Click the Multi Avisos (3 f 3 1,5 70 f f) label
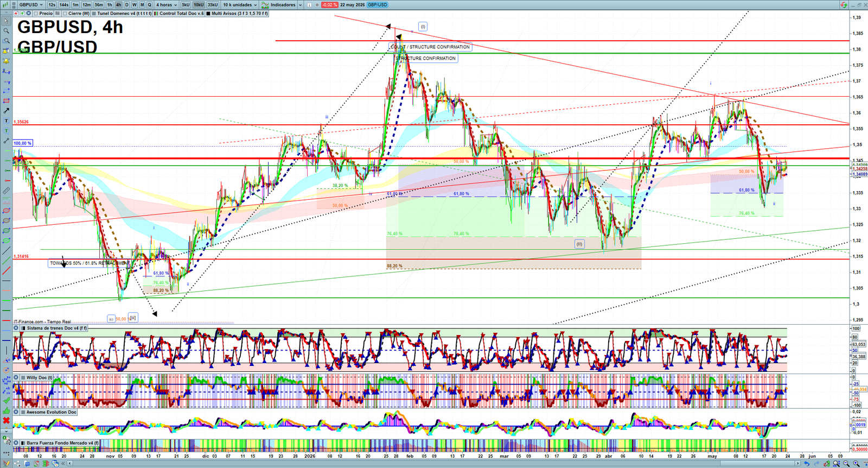868x468 pixels. [x=240, y=13]
